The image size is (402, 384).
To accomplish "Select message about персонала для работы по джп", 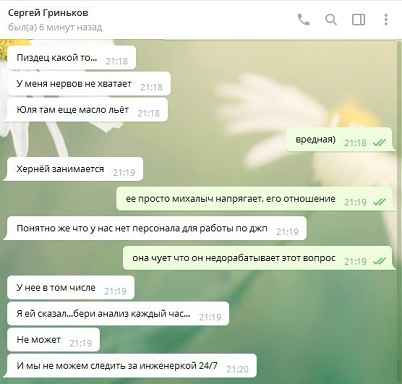I will (x=157, y=228).
